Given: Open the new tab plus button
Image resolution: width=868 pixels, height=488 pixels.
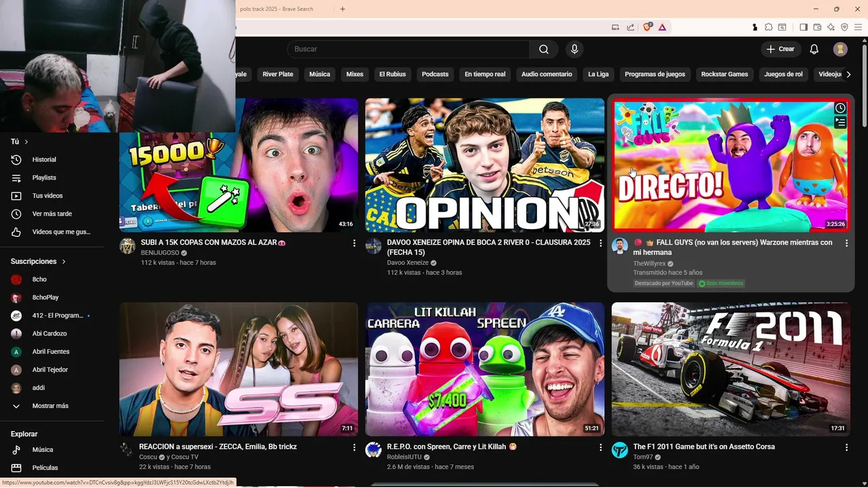Looking at the screenshot, I should pos(342,9).
